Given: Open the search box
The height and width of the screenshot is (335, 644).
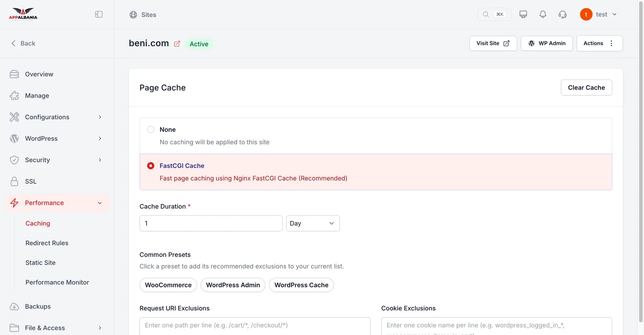Looking at the screenshot, I should (494, 14).
